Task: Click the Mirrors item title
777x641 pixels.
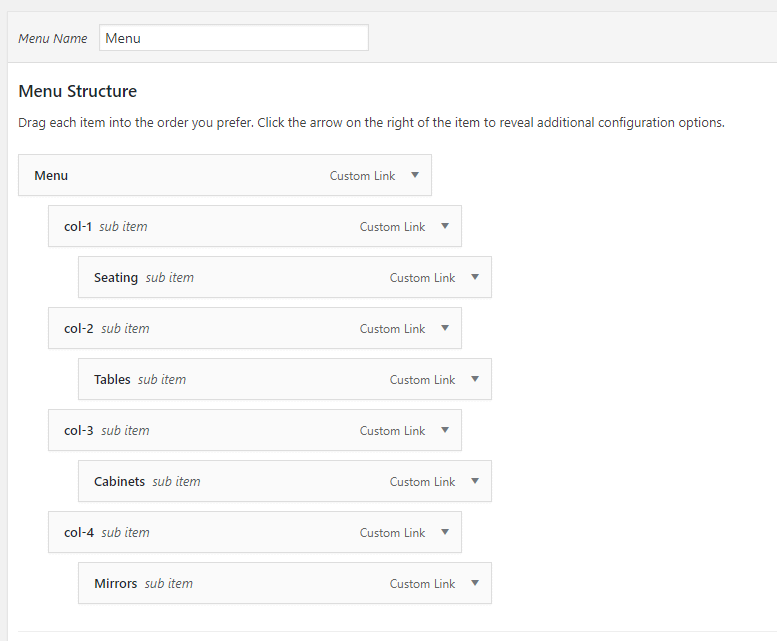Action: [x=115, y=584]
